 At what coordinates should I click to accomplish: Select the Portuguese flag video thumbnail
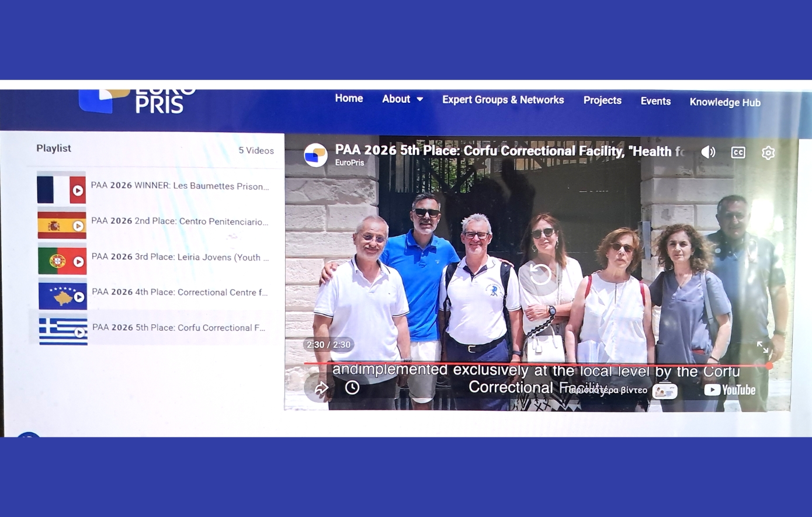(63, 259)
